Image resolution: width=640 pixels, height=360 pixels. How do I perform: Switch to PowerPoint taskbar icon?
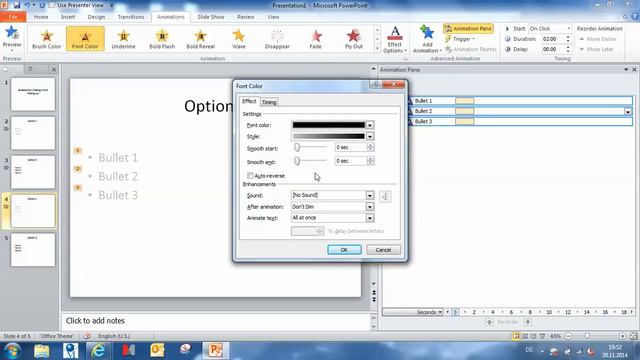[216, 351]
